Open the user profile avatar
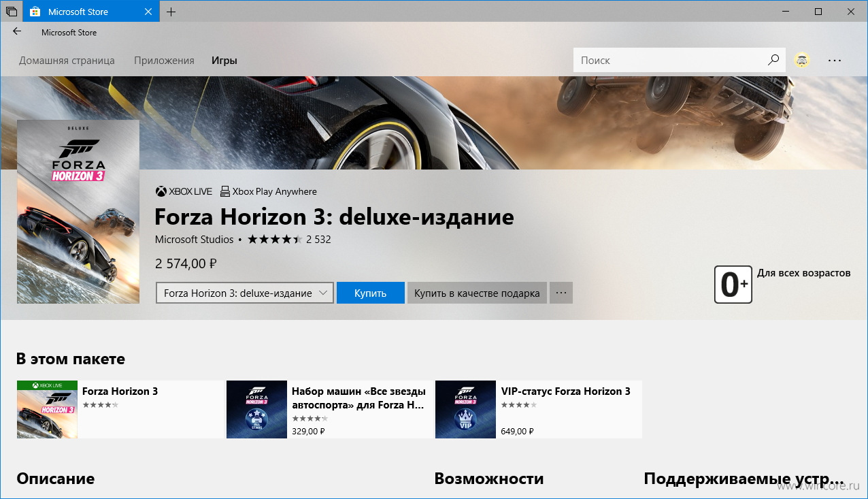This screenshot has height=499, width=868. coord(802,60)
